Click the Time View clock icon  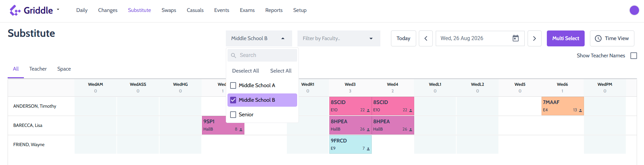click(598, 38)
